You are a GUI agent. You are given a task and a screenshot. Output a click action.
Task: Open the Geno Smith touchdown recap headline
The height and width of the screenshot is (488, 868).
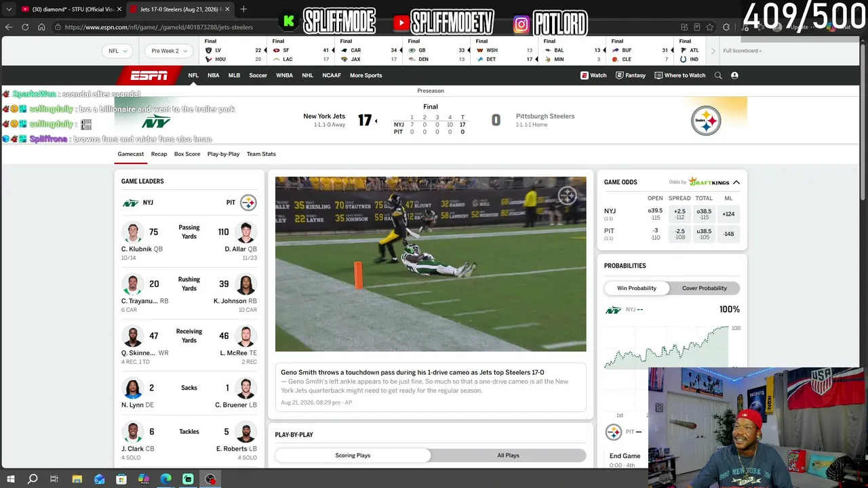pyautogui.click(x=412, y=372)
